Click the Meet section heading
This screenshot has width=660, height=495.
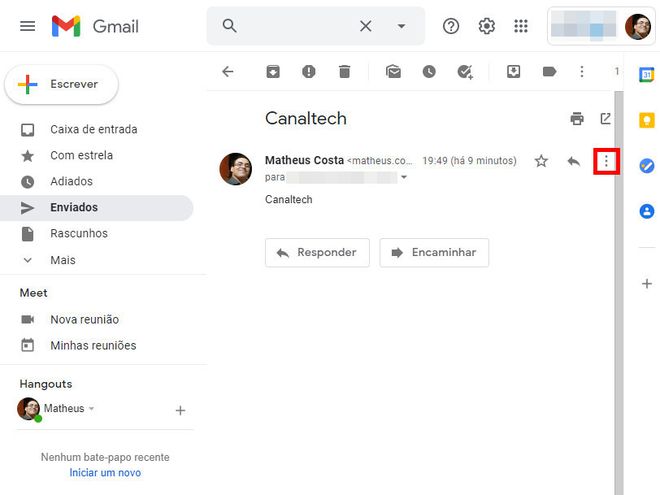click(33, 293)
